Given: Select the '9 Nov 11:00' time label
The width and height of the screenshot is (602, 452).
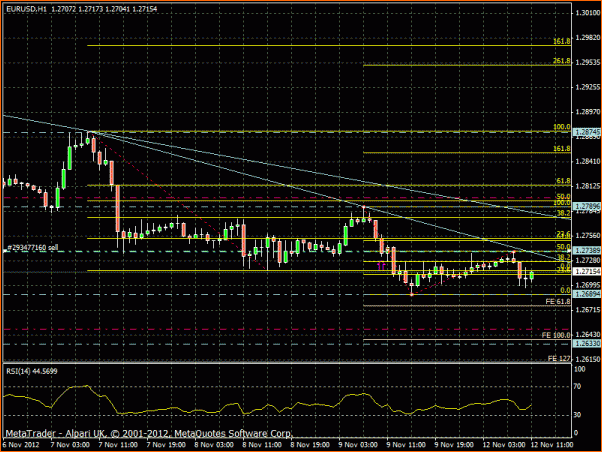Looking at the screenshot, I should pyautogui.click(x=406, y=445).
